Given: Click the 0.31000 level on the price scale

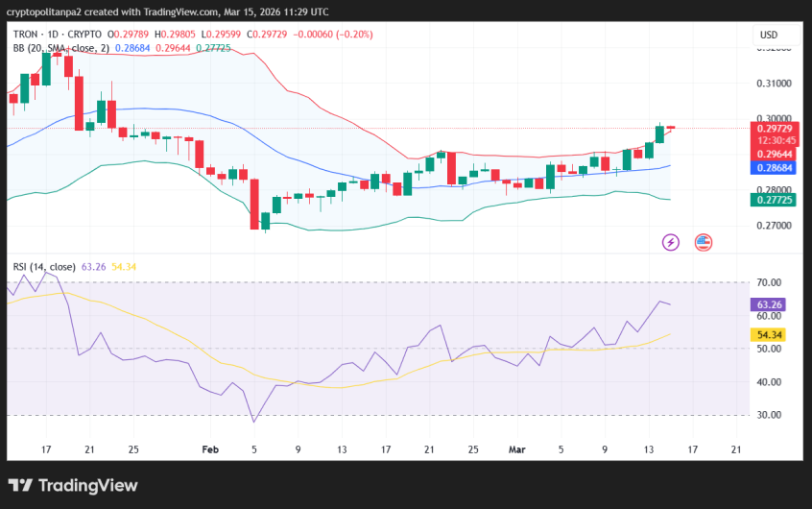Looking at the screenshot, I should point(774,84).
